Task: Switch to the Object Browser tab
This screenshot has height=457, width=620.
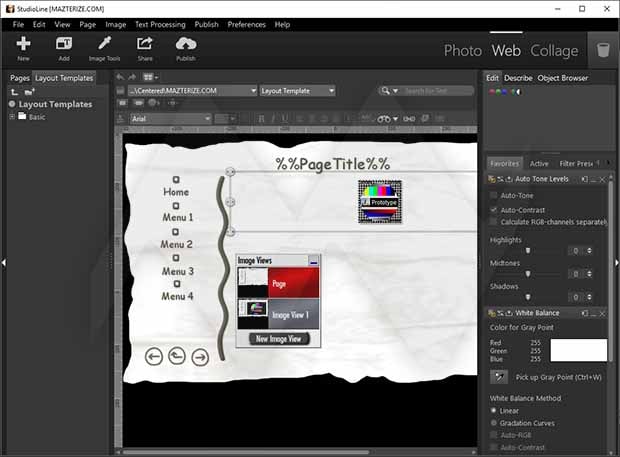Action: tap(562, 78)
